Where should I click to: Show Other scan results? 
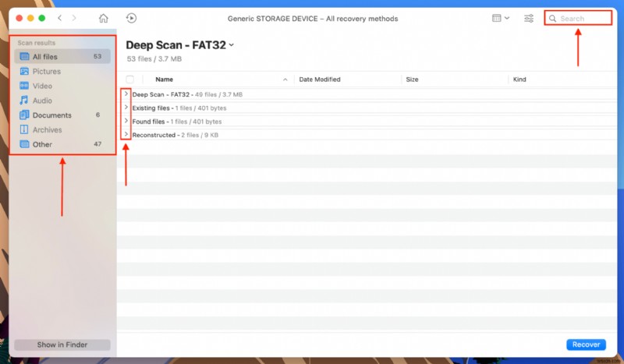(62, 144)
